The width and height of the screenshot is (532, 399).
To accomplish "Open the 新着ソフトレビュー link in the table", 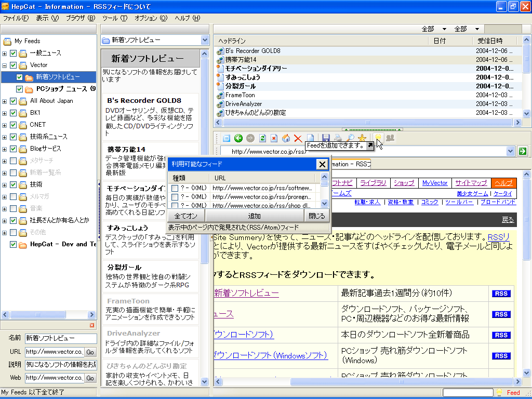I will [x=247, y=293].
